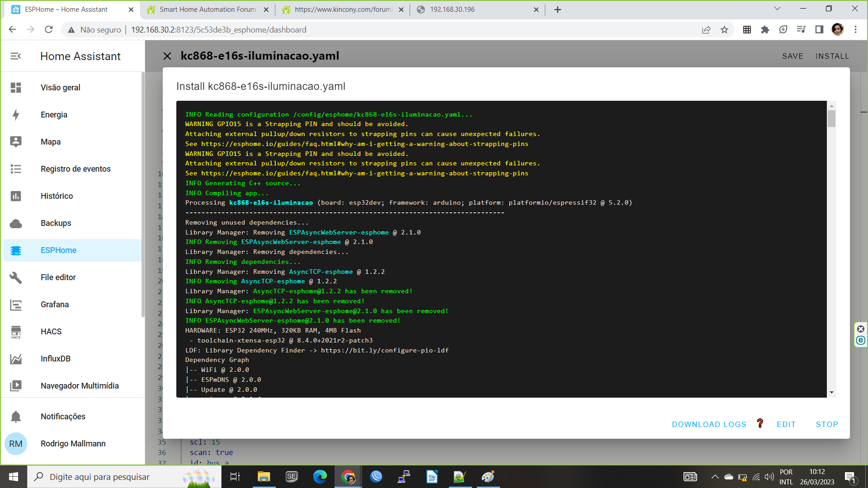The height and width of the screenshot is (488, 868).
Task: Open the HACS store icon
Action: pyautogui.click(x=16, y=332)
